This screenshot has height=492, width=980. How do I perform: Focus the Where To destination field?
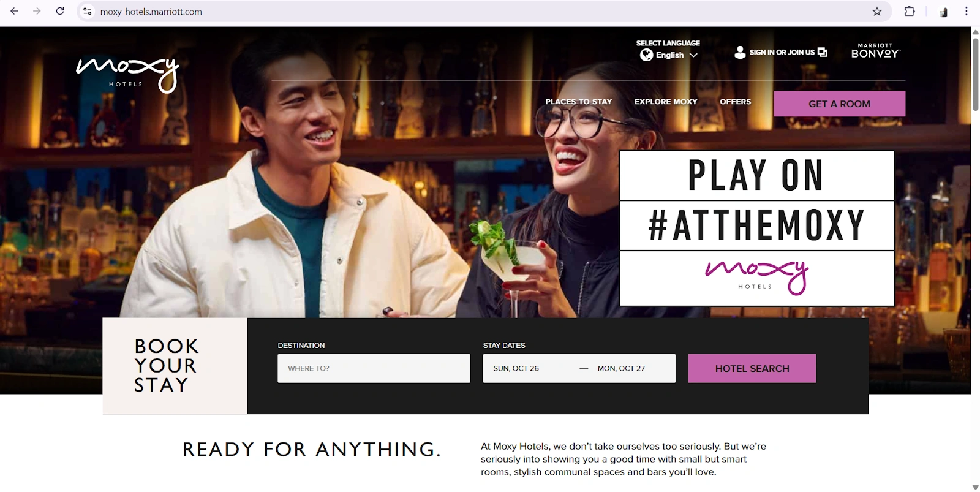click(x=374, y=368)
